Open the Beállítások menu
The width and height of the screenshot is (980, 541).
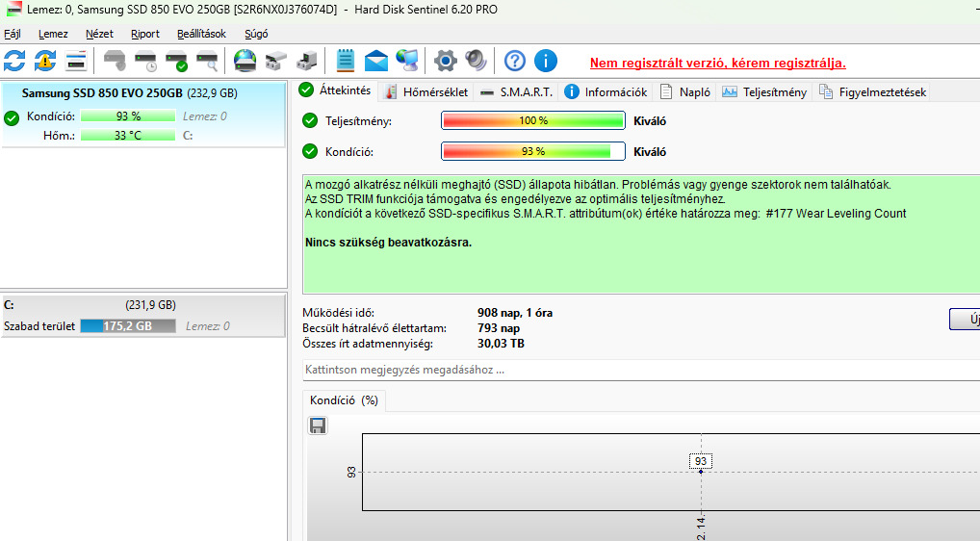[201, 34]
